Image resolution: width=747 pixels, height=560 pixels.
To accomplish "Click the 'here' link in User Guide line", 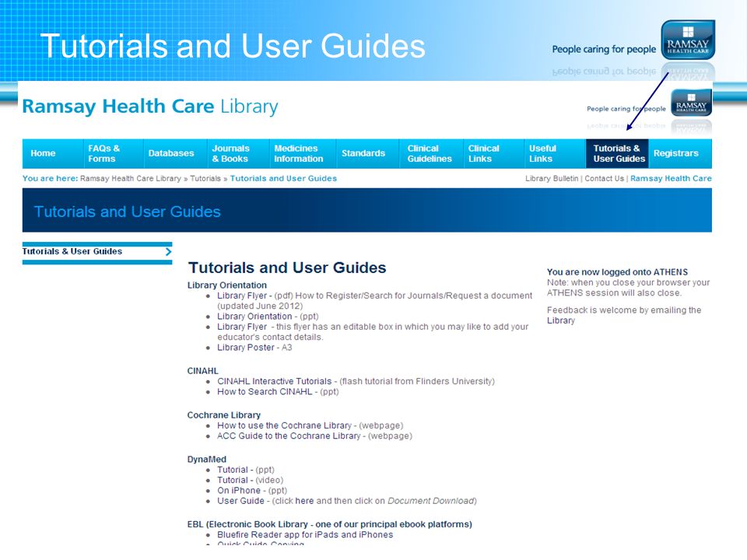I will pyautogui.click(x=304, y=502).
